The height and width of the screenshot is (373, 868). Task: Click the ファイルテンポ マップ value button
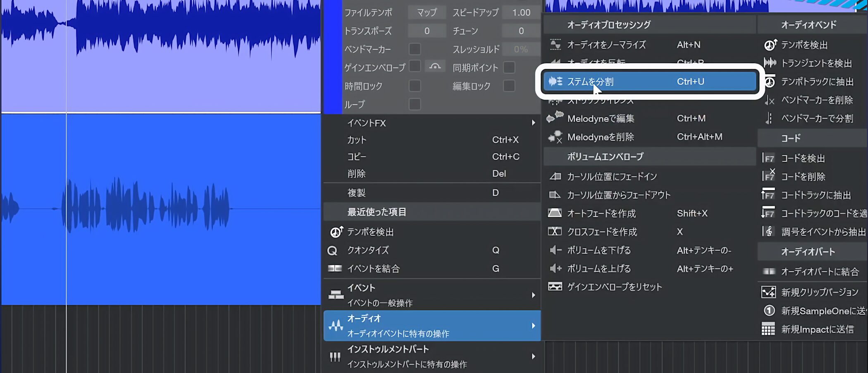(x=427, y=12)
